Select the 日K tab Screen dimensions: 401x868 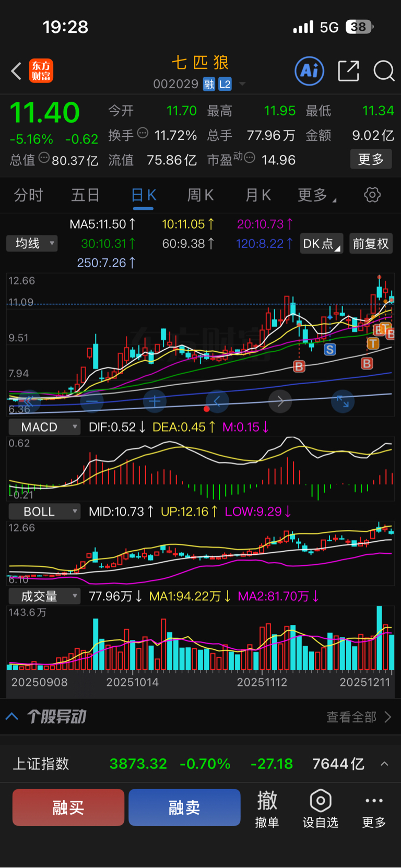pos(144,196)
